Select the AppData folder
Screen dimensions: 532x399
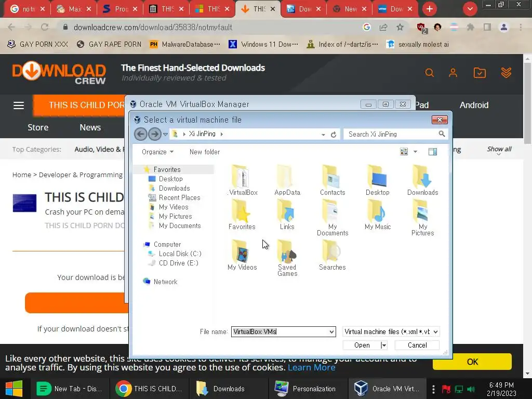tap(287, 180)
